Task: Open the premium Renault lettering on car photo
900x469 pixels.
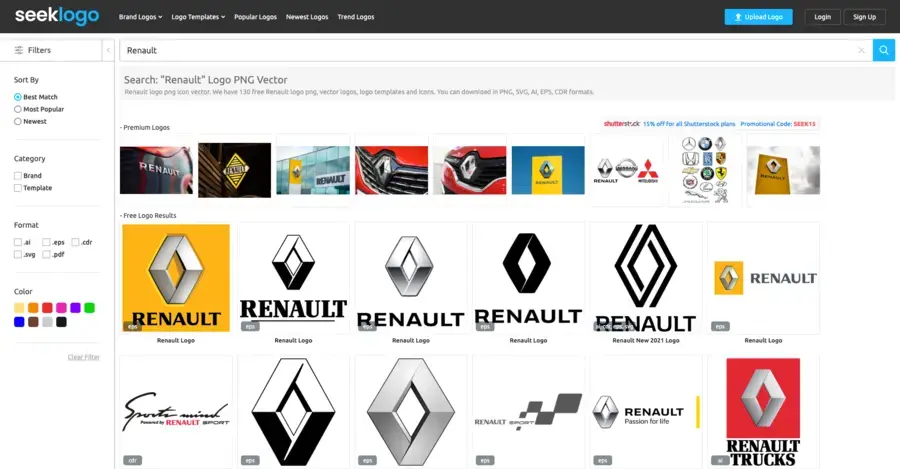Action: coord(156,170)
